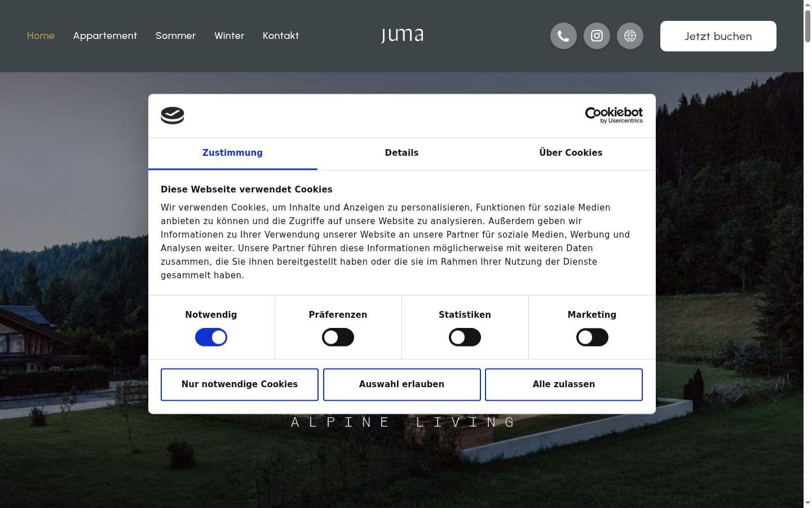Screen dimensions: 812x508
Task: Enable the Marketing cookie switch
Action: [x=592, y=338]
